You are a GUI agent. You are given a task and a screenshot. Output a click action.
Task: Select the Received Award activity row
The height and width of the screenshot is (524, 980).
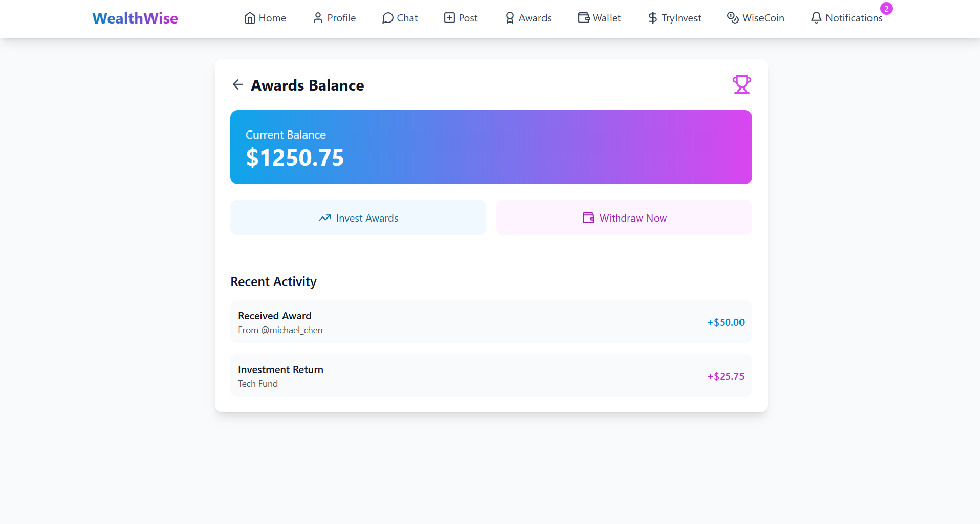[491, 322]
